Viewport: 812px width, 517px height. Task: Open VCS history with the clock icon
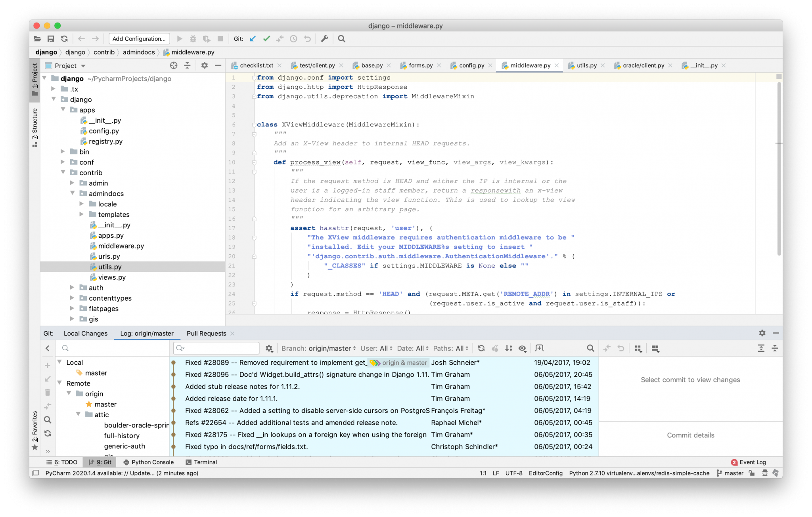pos(293,38)
